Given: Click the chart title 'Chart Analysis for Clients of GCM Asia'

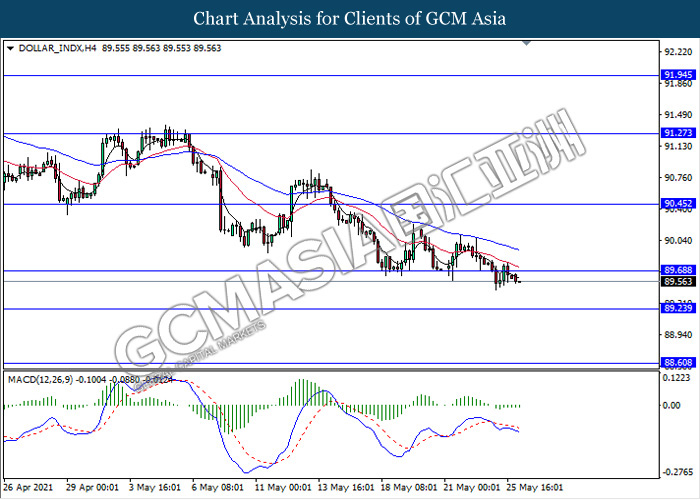Looking at the screenshot, I should (x=349, y=19).
